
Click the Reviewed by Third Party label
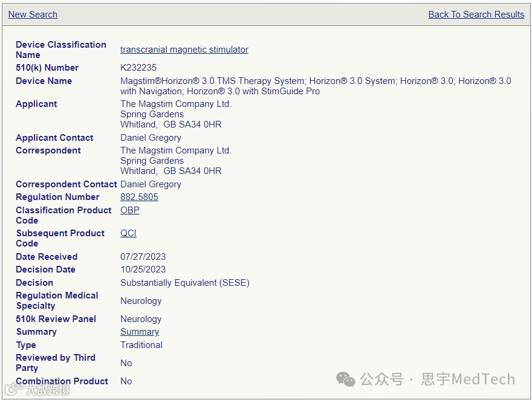55,363
